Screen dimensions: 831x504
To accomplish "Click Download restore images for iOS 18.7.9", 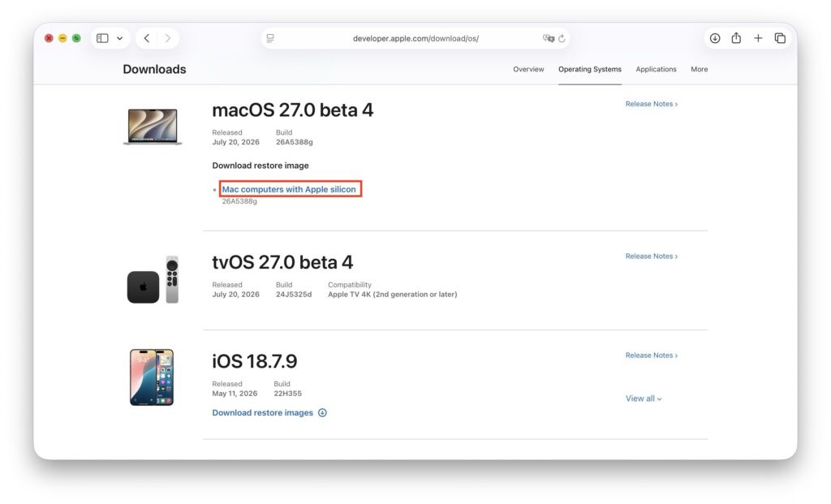I will [x=262, y=412].
